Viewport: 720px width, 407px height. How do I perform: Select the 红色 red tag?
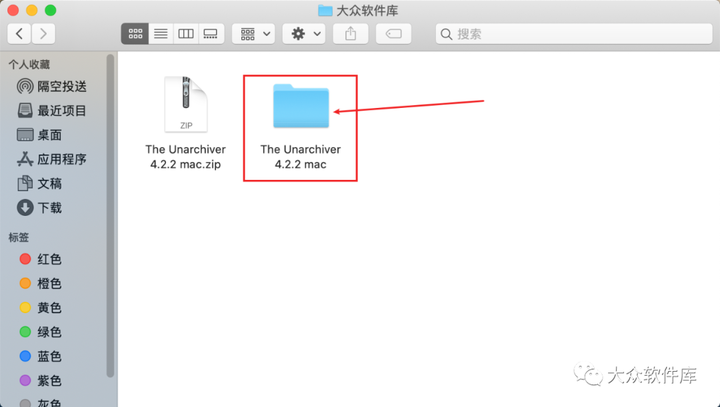click(x=40, y=259)
